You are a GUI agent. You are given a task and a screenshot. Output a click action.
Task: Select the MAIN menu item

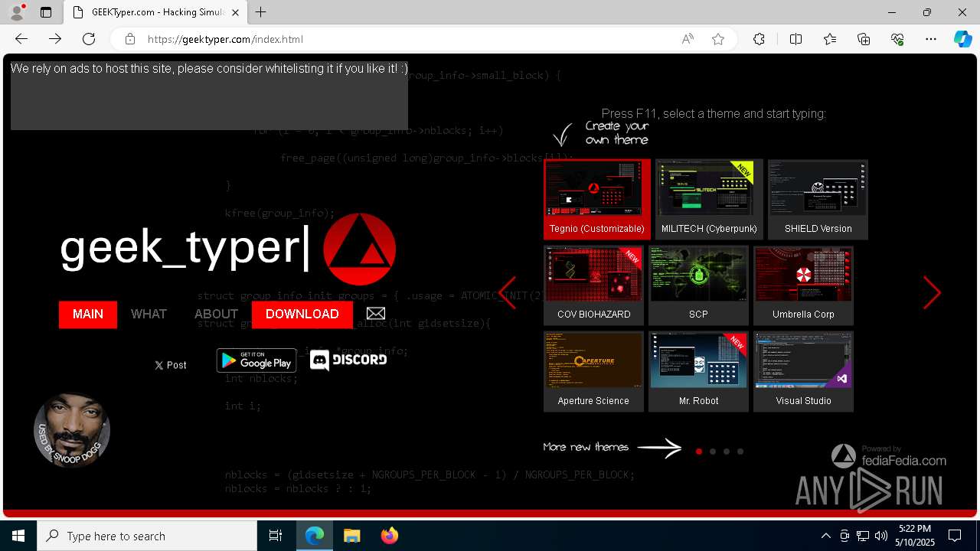[88, 315]
